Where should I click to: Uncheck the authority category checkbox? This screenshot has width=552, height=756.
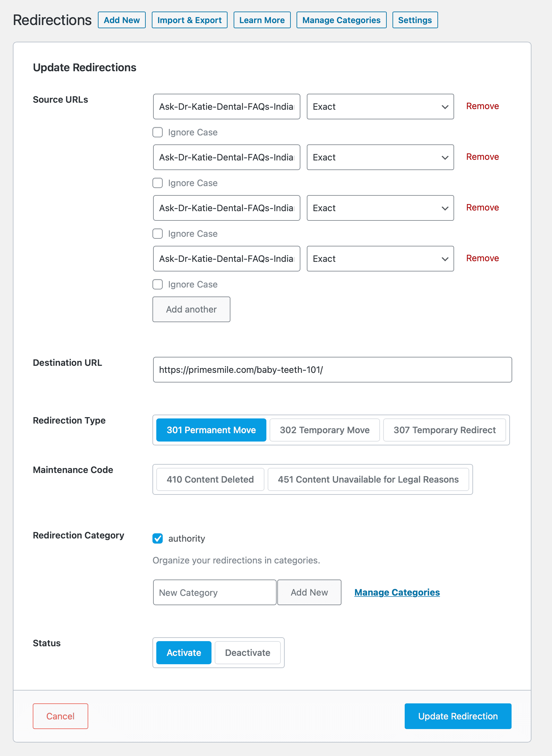(x=158, y=538)
